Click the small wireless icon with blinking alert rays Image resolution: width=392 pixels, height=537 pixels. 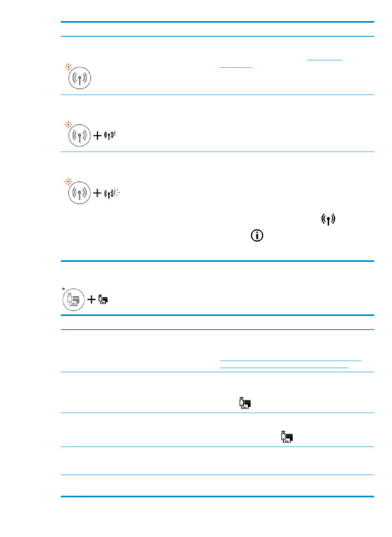pyautogui.click(x=111, y=192)
